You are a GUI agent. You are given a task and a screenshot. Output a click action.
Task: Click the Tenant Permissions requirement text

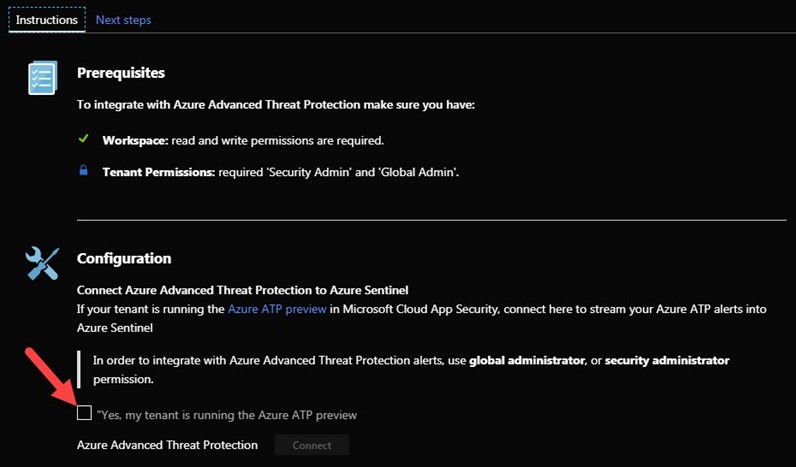(281, 171)
